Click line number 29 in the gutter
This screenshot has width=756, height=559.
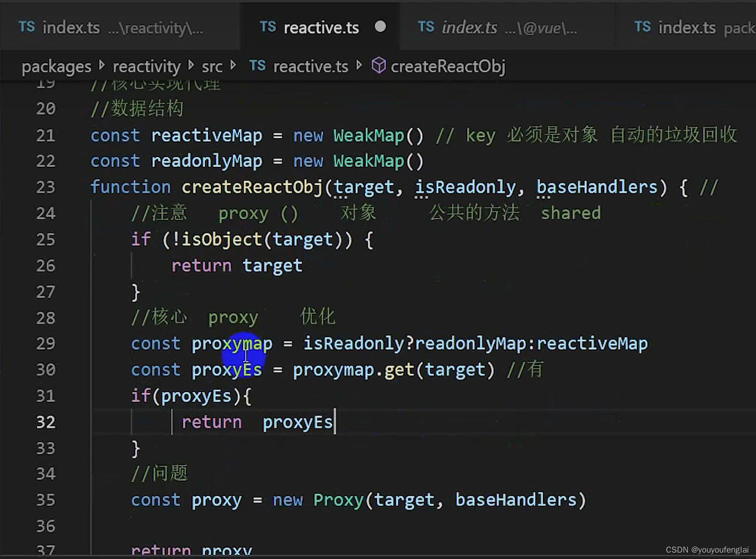45,344
